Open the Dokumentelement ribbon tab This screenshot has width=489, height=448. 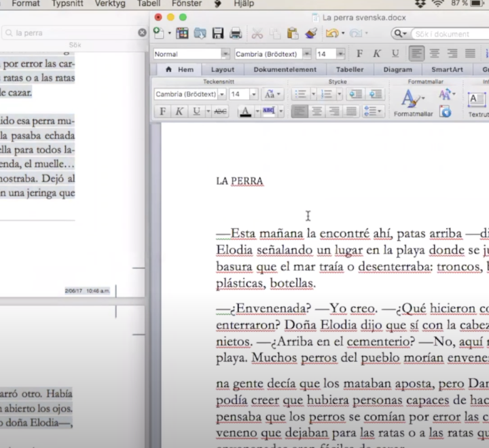click(x=285, y=69)
